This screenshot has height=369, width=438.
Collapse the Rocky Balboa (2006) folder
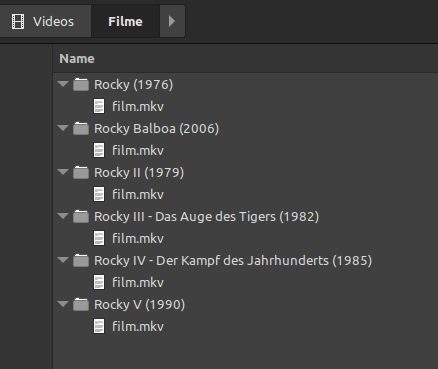[63, 128]
